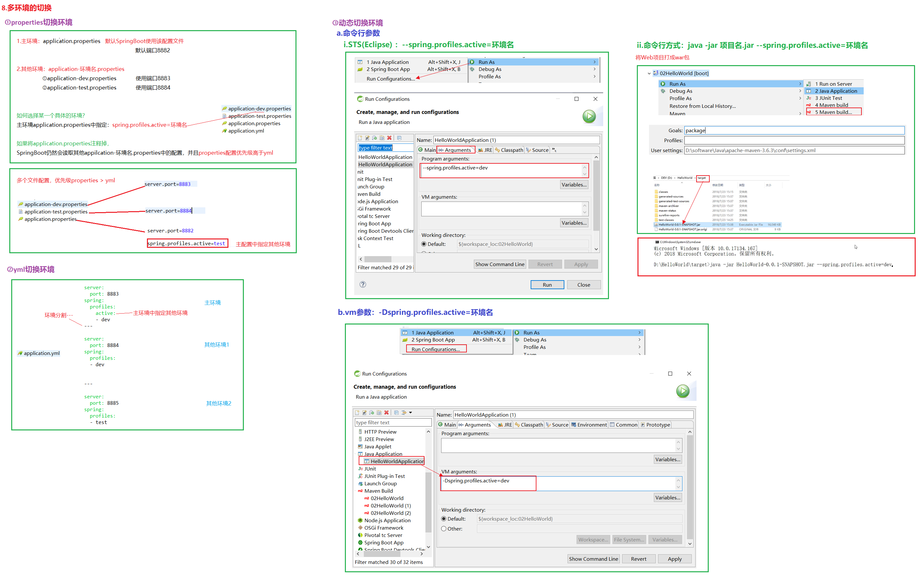Click the Launch Group tree icon
Screen dimensions: 924x579
click(x=360, y=483)
